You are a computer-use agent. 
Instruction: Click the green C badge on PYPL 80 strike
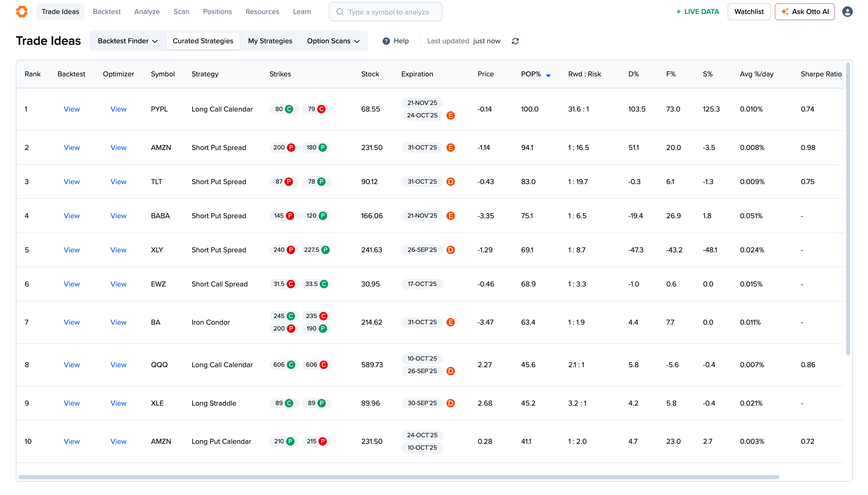pos(289,109)
